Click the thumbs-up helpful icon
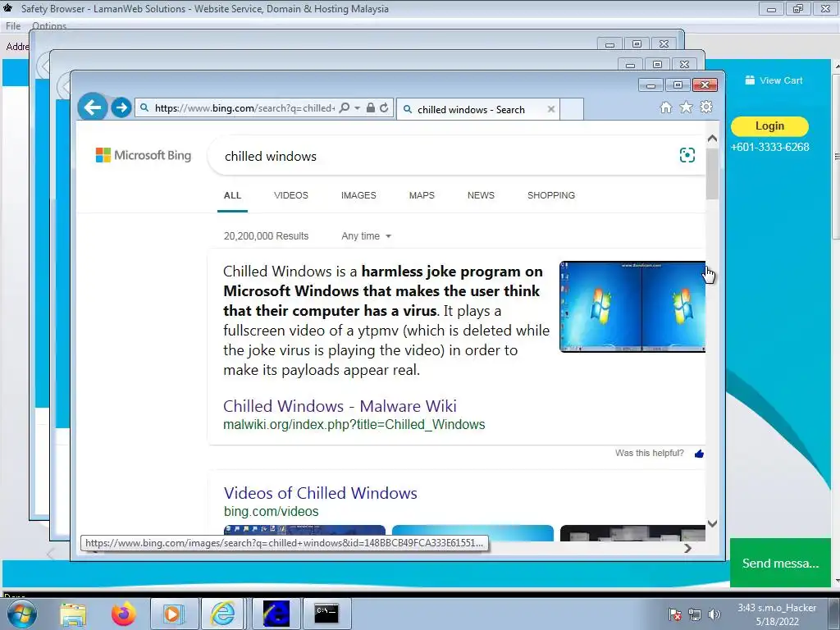Image resolution: width=840 pixels, height=630 pixels. [699, 454]
